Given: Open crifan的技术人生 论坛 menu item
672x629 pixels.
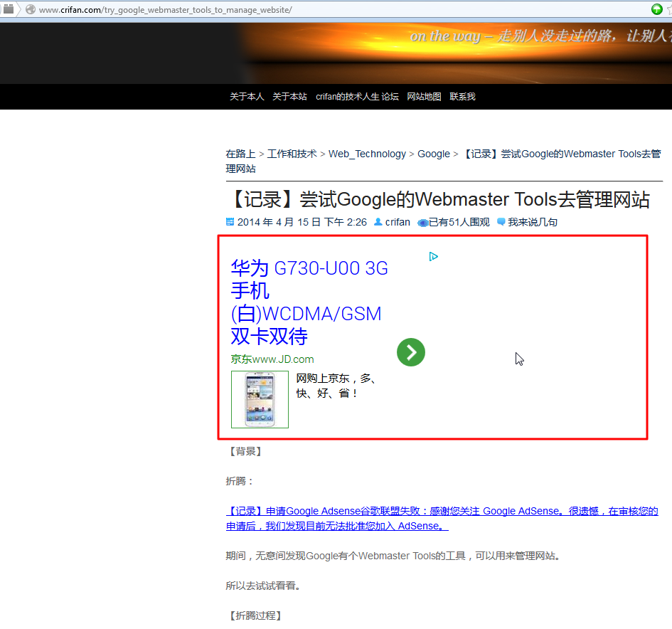Looking at the screenshot, I should pyautogui.click(x=357, y=97).
